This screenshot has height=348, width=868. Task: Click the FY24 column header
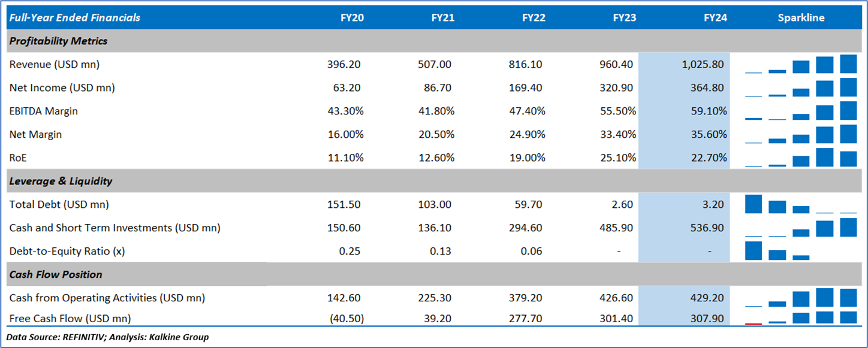[x=715, y=17]
